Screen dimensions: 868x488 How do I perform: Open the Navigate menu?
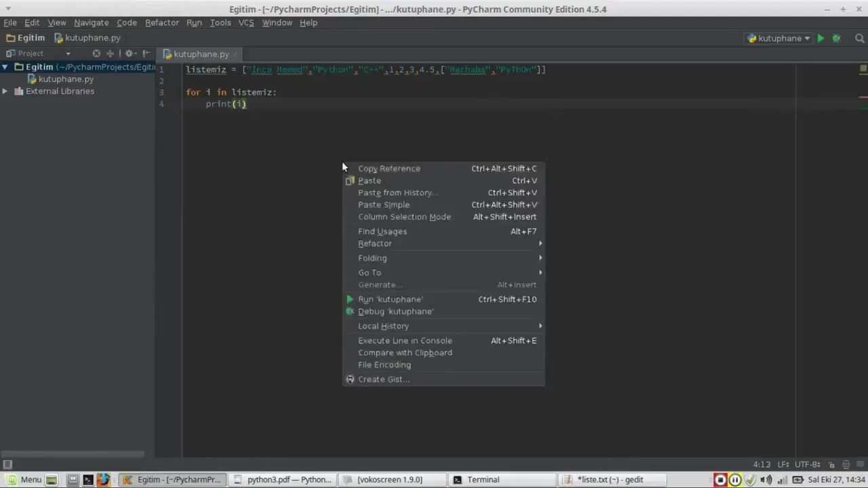click(91, 22)
